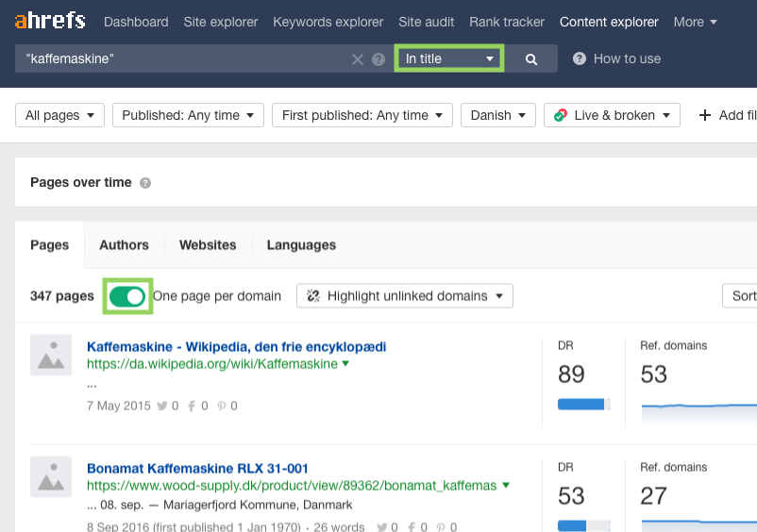Go to Dashboard

point(136,22)
